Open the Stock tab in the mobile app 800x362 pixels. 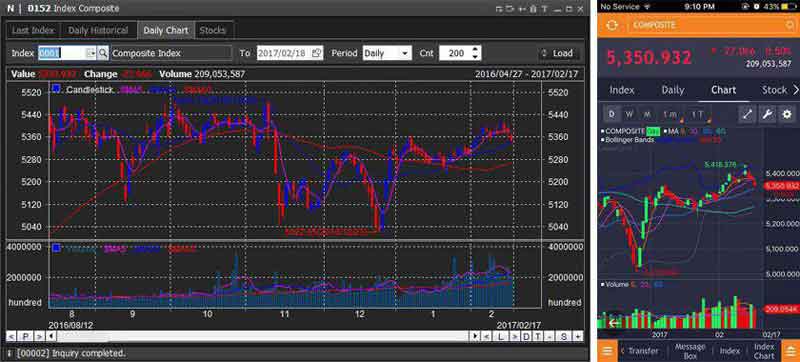coord(773,90)
